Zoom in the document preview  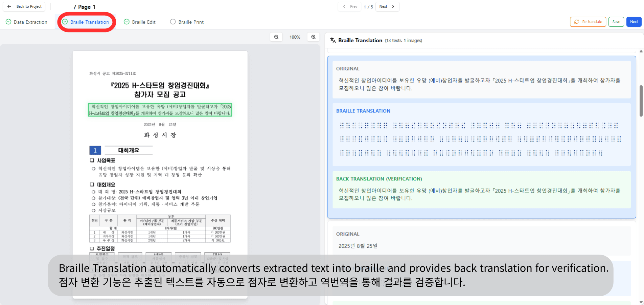(313, 37)
